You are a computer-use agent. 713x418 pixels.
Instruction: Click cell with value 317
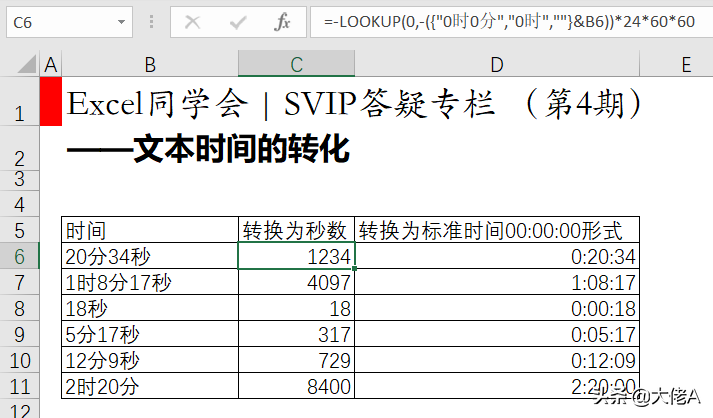coord(296,333)
